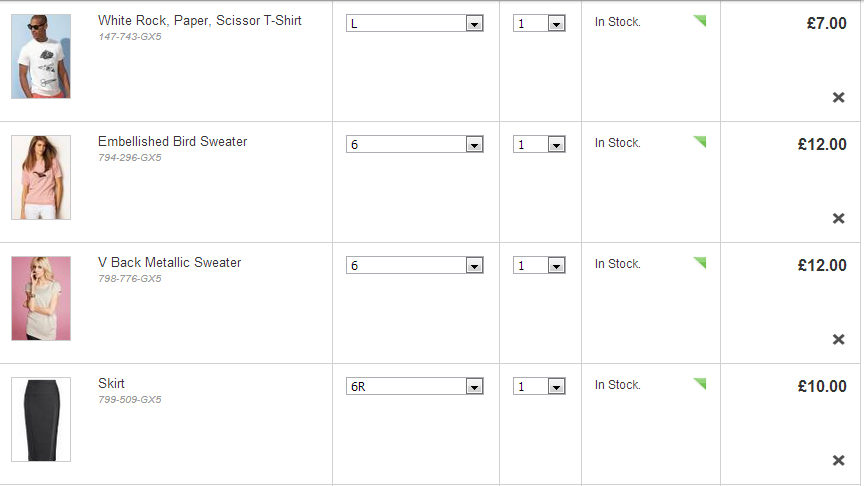Screen dimensions: 864x486
Task: Expand the Skirt size selector showing 6R
Action: click(415, 386)
